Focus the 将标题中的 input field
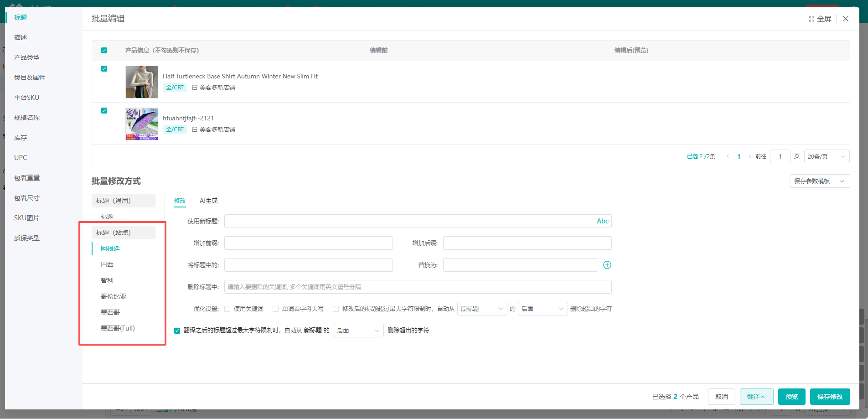Screen dimensions: 868x419 pos(309,265)
